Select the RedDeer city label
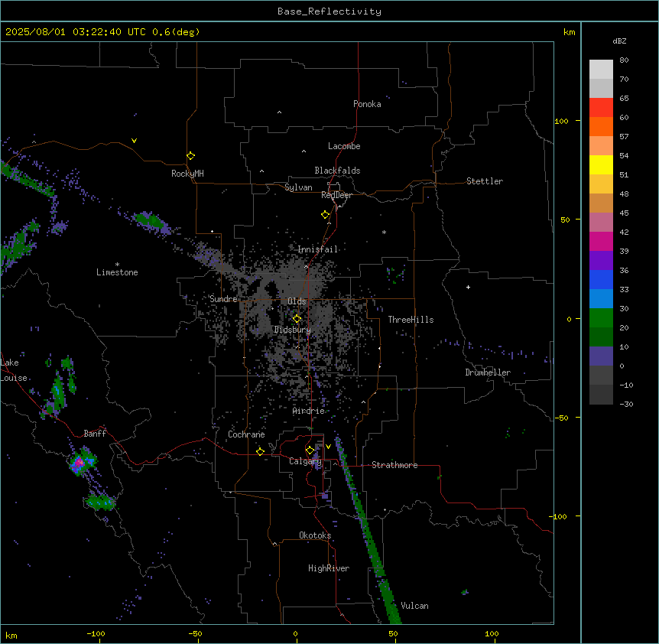 pyautogui.click(x=336, y=195)
